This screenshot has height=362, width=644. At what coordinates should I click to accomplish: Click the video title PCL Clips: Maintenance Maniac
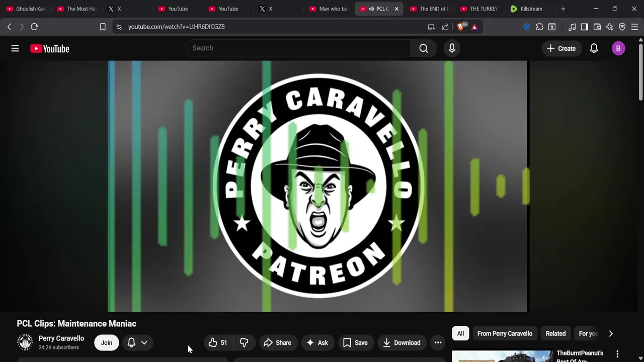pos(76,324)
